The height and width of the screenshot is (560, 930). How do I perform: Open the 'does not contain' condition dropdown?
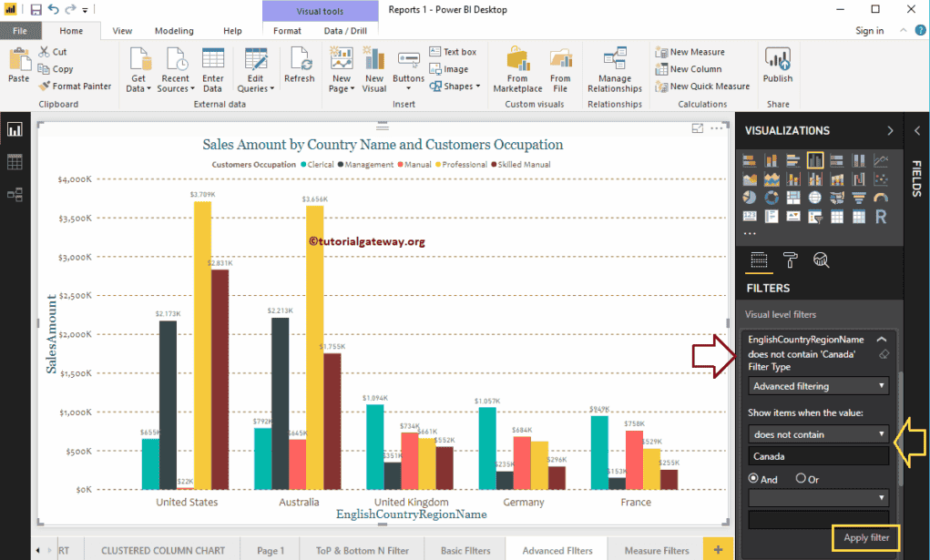[818, 434]
